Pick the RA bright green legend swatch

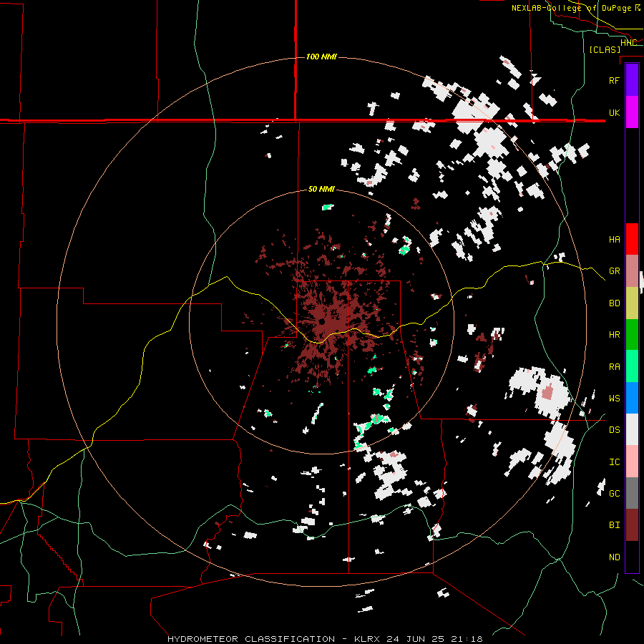pyautogui.click(x=632, y=366)
